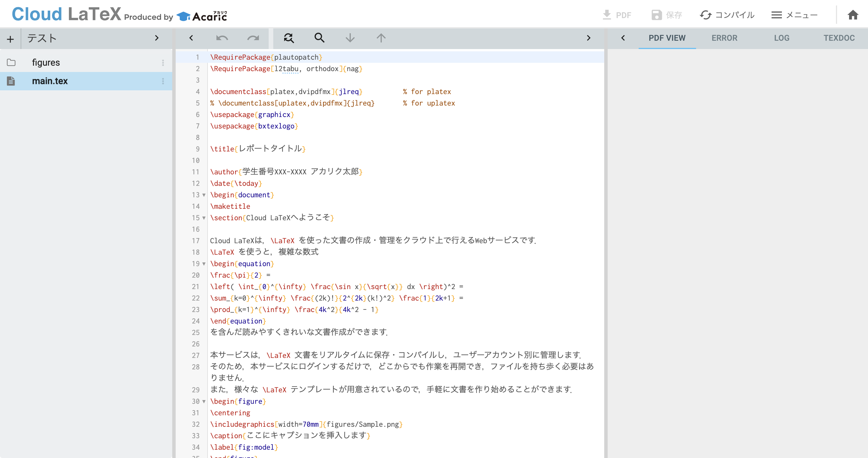Open the find and replace tool
Image resolution: width=868 pixels, height=458 pixels.
(289, 38)
